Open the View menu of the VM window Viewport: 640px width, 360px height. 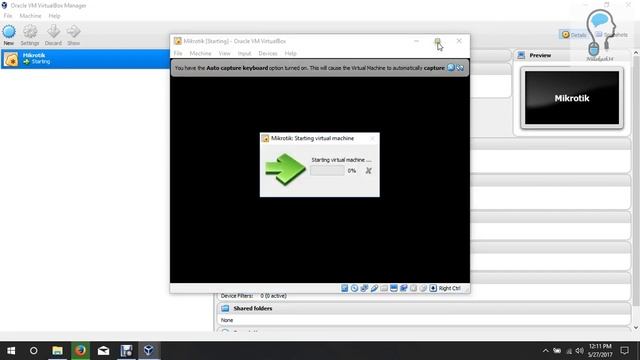[x=224, y=53]
